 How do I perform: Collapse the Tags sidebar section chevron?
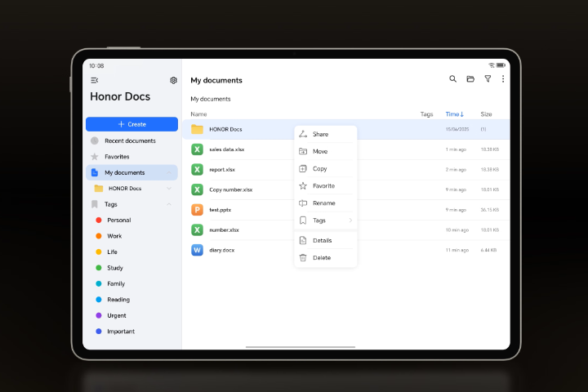point(169,204)
